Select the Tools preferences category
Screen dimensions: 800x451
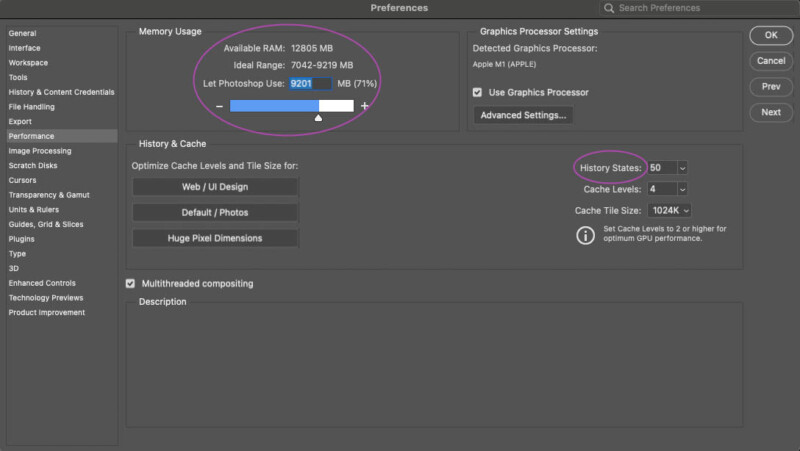(x=18, y=78)
